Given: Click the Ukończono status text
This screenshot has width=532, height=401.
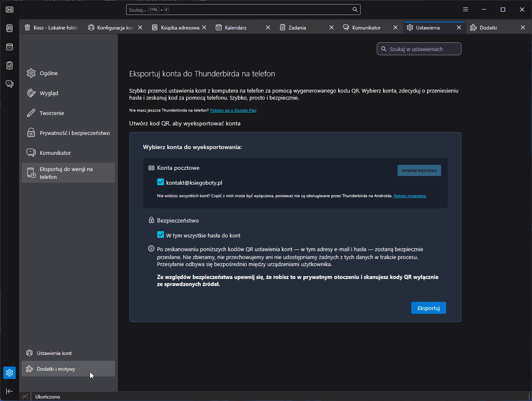Looking at the screenshot, I should (48, 396).
